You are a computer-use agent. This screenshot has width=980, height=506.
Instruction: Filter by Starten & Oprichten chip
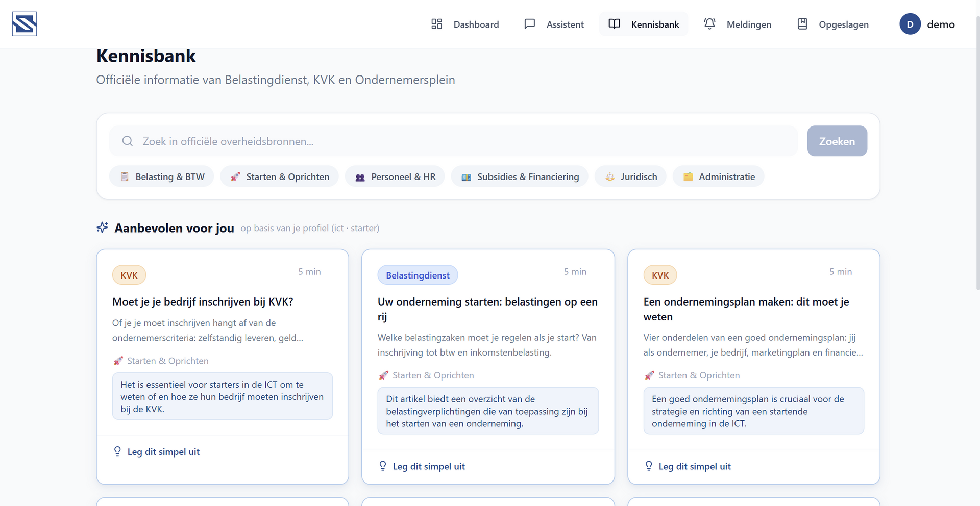click(280, 176)
